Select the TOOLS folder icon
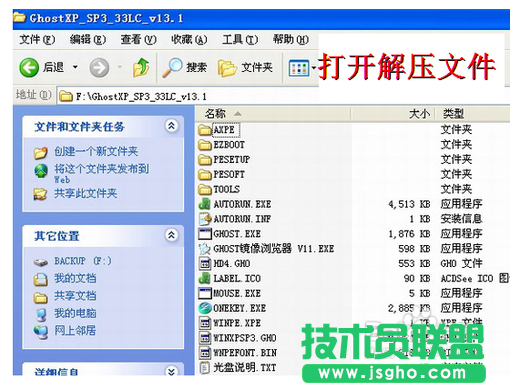Viewport: 529px width, 389px height. pos(205,189)
